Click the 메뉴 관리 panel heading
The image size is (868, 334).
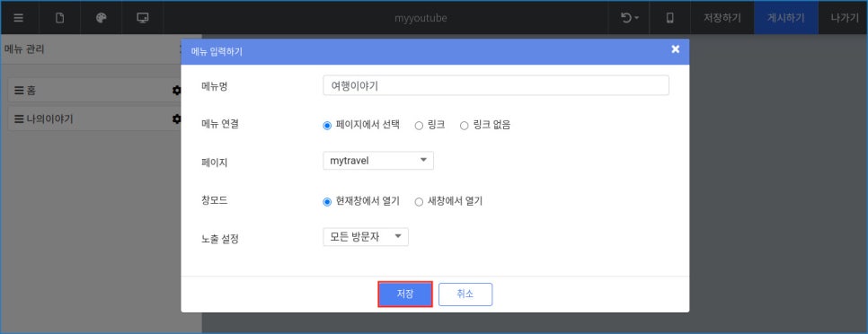24,49
